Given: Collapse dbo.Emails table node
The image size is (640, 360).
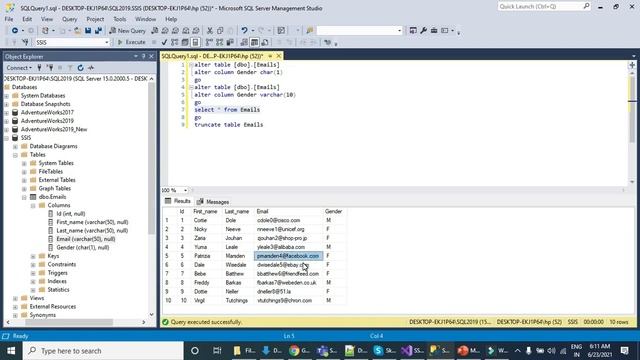Looking at the screenshot, I should [24, 197].
